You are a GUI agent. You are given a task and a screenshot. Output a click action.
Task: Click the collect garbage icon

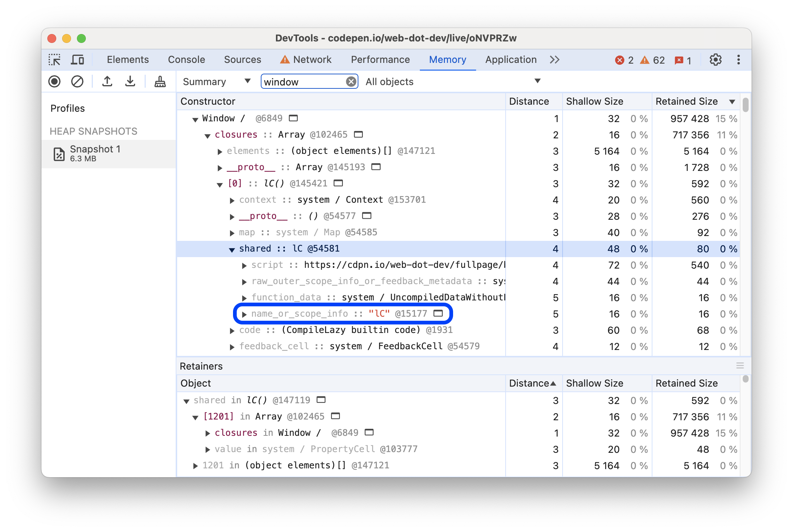159,82
